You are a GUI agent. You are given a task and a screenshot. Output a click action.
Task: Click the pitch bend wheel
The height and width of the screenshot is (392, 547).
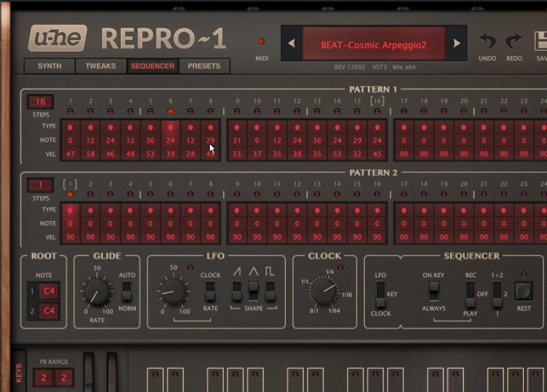coord(89,372)
